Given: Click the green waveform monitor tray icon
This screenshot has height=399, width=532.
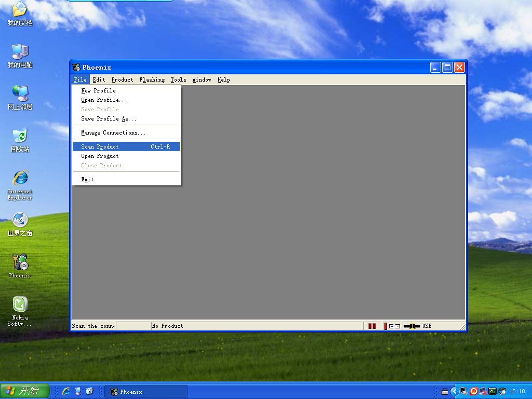Looking at the screenshot, I should [493, 391].
